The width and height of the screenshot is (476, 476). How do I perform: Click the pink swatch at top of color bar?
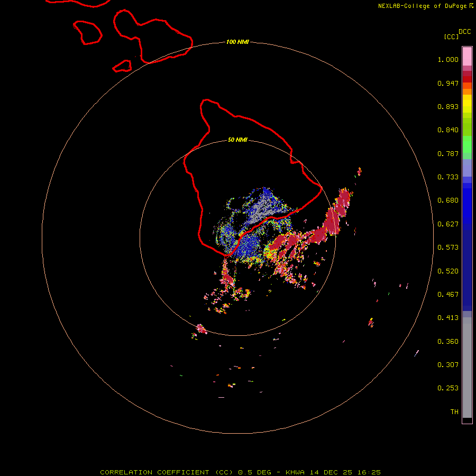(467, 57)
